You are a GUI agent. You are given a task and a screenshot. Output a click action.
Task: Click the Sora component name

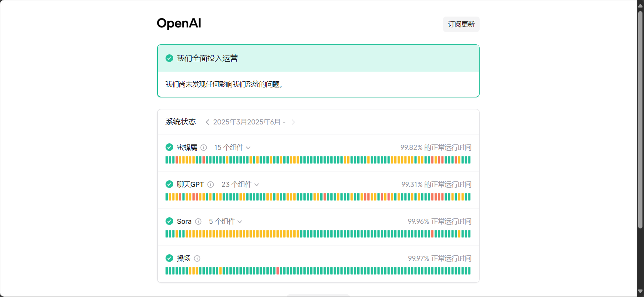point(184,221)
